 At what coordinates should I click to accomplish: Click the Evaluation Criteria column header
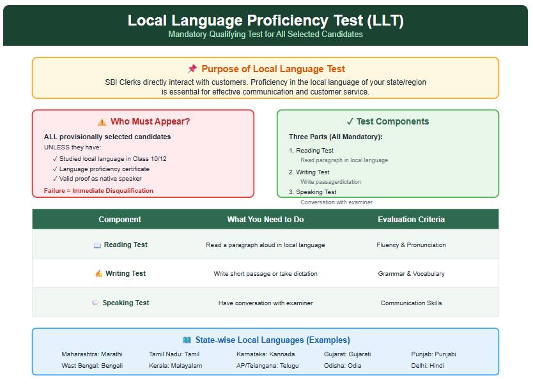(412, 220)
